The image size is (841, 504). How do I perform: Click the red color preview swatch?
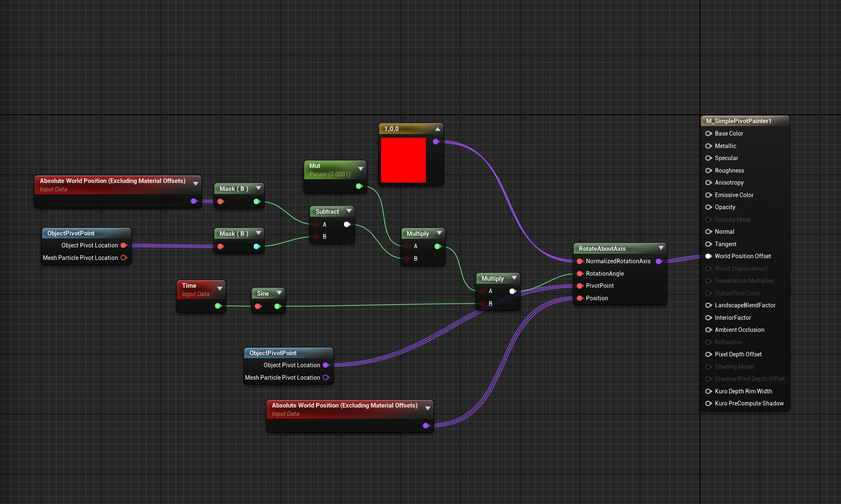point(403,160)
